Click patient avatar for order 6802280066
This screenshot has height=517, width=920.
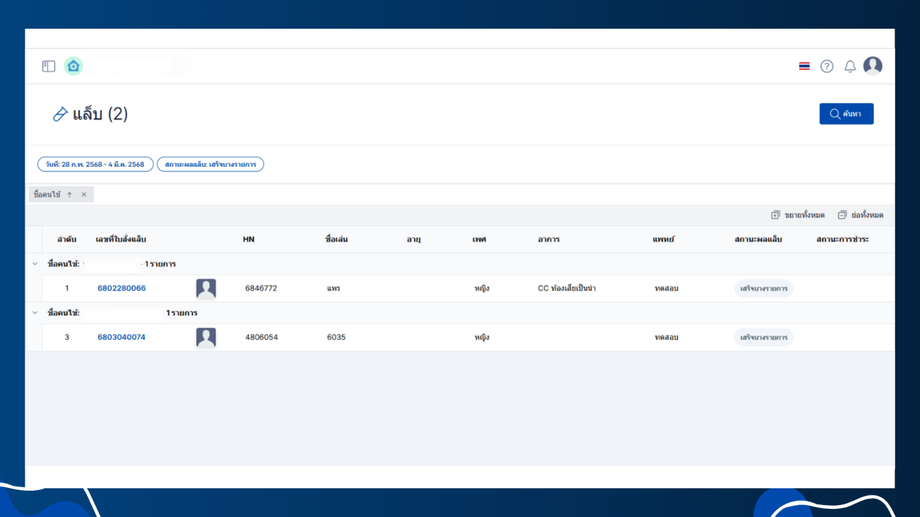click(206, 289)
